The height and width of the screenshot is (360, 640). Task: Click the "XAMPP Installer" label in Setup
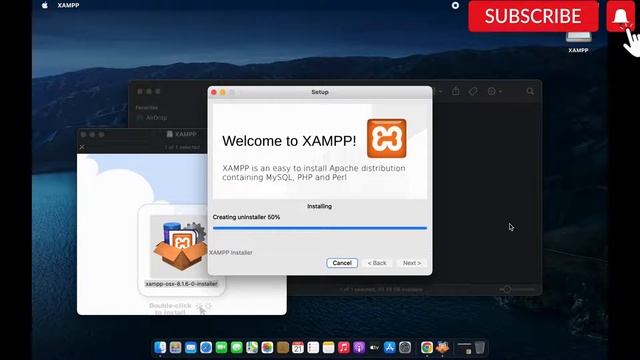(231, 253)
